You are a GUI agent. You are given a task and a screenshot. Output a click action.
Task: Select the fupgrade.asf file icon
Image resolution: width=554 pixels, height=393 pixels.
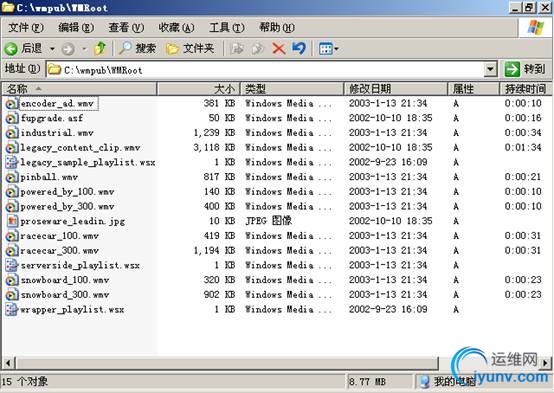click(x=11, y=118)
